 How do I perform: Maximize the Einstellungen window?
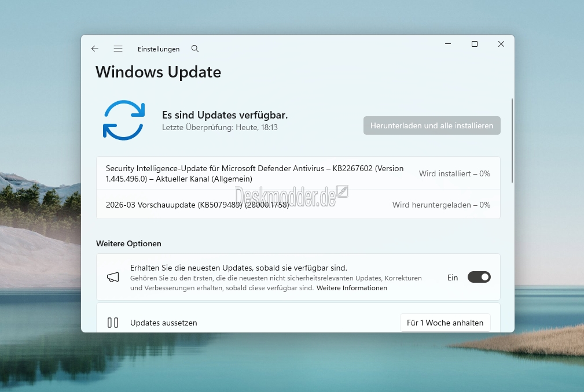(x=475, y=45)
